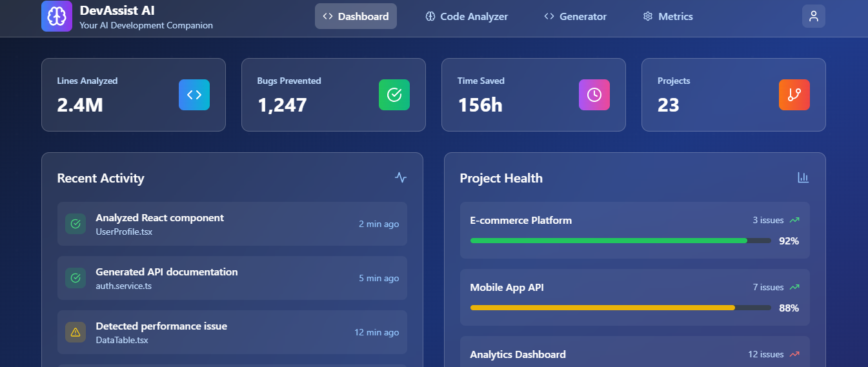The height and width of the screenshot is (367, 868).
Task: Open the user profile icon button
Action: coord(814,16)
